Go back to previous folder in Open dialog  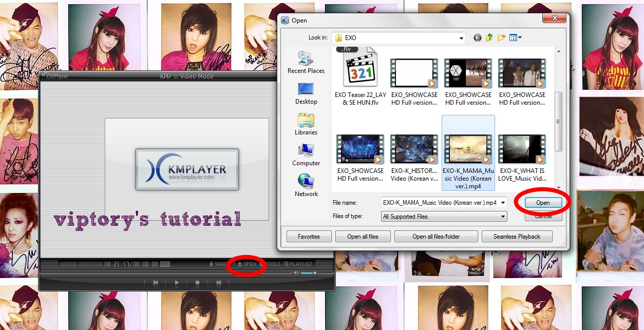pos(478,37)
